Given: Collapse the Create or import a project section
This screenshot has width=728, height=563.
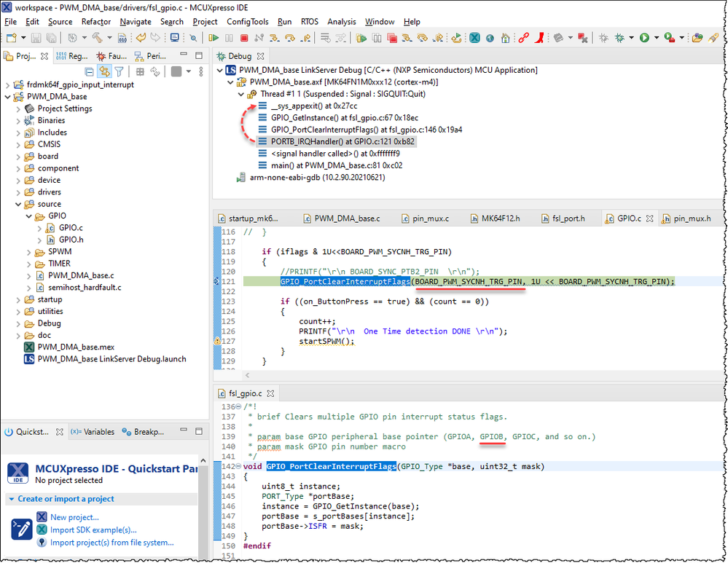Looking at the screenshot, I should click(12, 499).
